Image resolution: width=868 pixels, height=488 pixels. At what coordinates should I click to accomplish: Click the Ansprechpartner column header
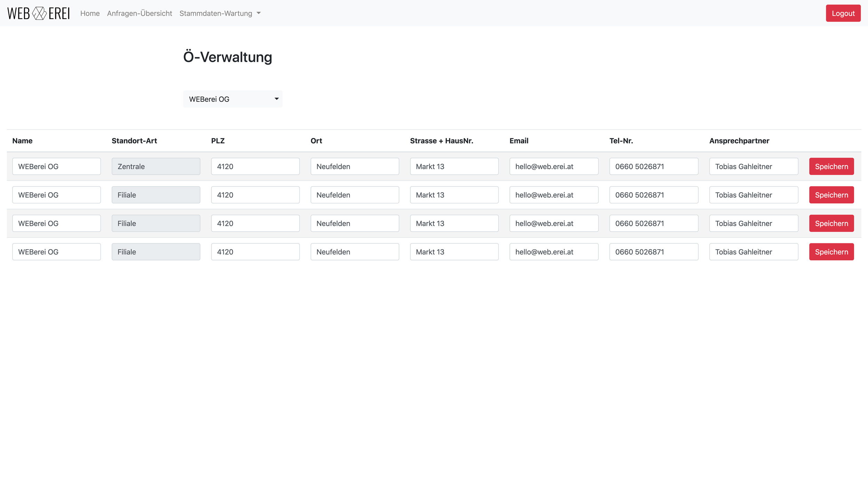[739, 141]
